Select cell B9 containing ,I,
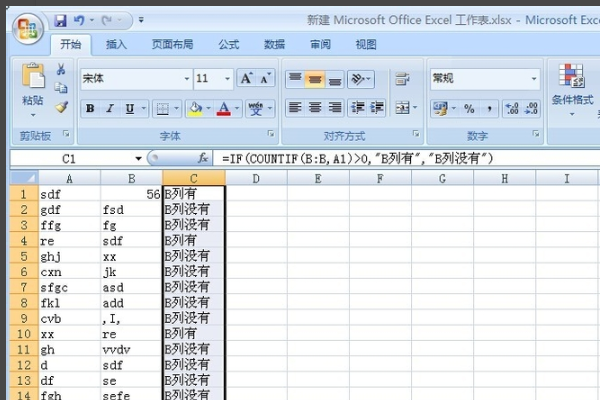This screenshot has height=400, width=600. point(131,318)
